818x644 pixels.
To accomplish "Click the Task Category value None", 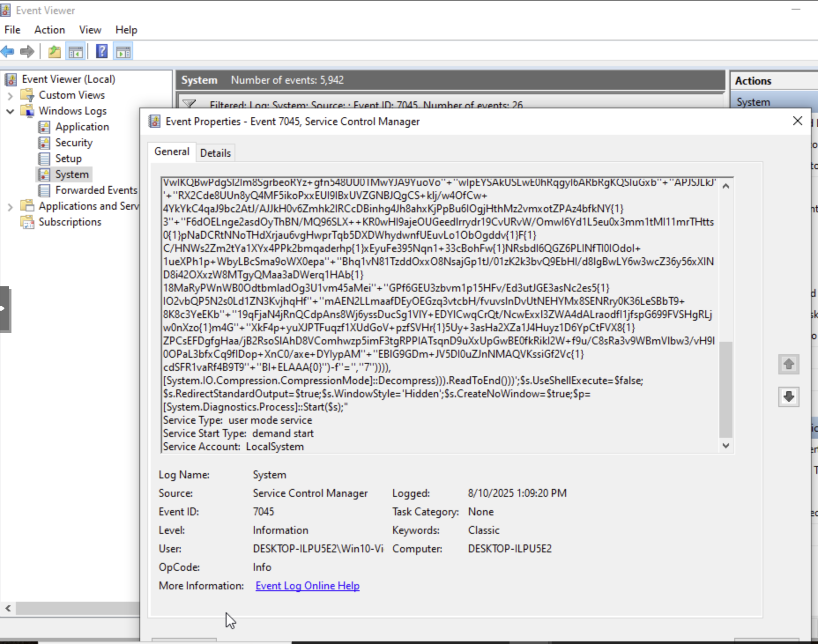I will click(481, 511).
